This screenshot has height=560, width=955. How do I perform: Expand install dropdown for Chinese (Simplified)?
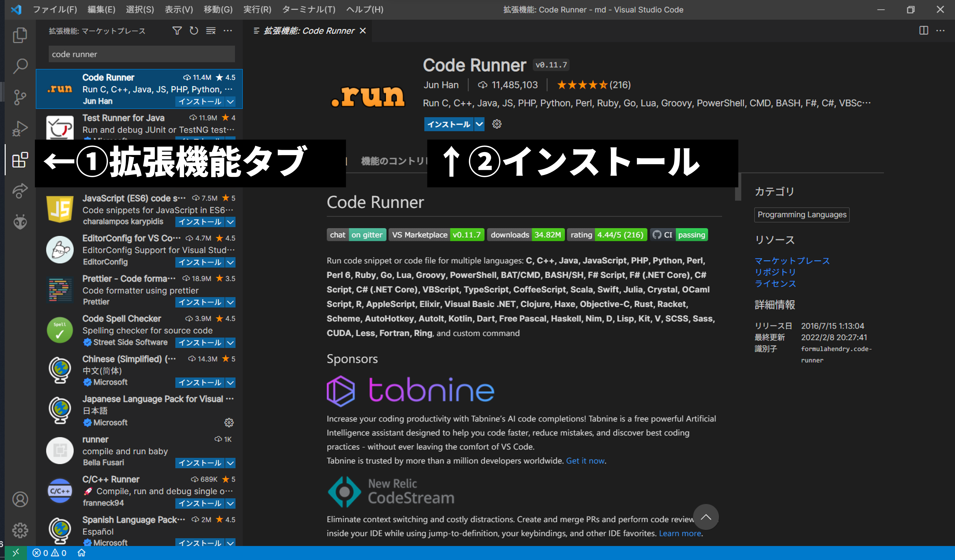(230, 383)
